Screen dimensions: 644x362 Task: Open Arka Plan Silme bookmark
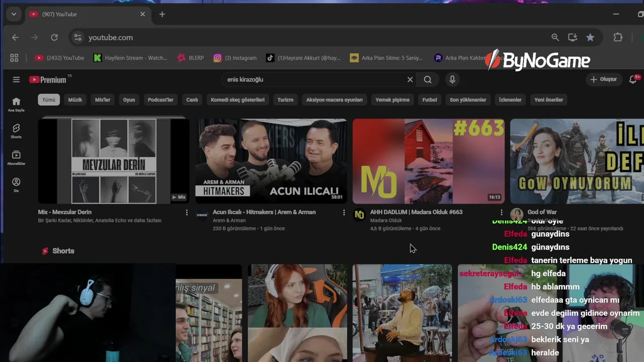[386, 58]
